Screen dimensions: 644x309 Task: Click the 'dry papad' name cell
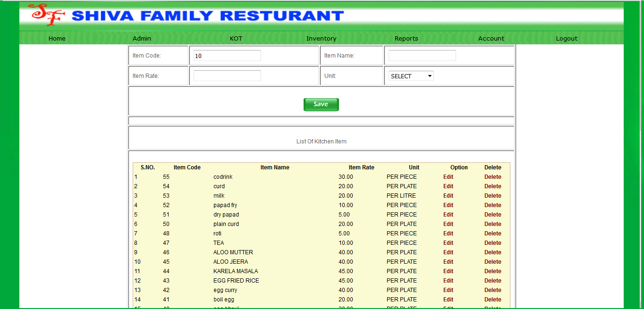click(x=226, y=215)
